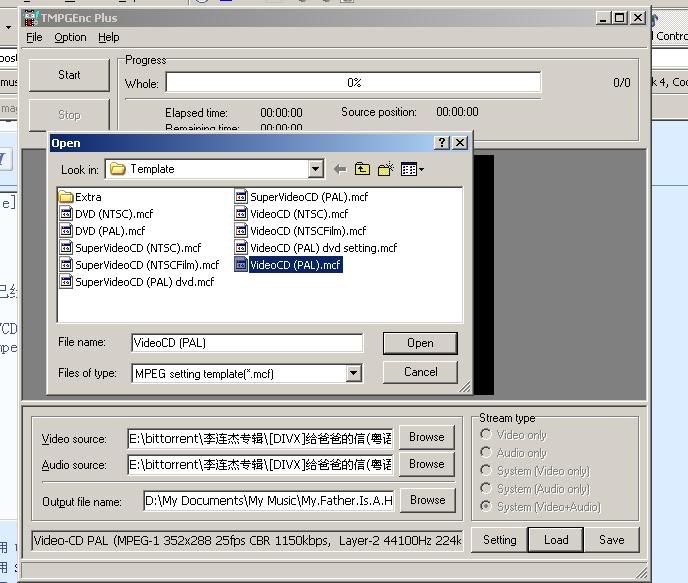Click VideoCD (NTSC).mcf file icon
Screen dimensions: 688x583
(241, 214)
